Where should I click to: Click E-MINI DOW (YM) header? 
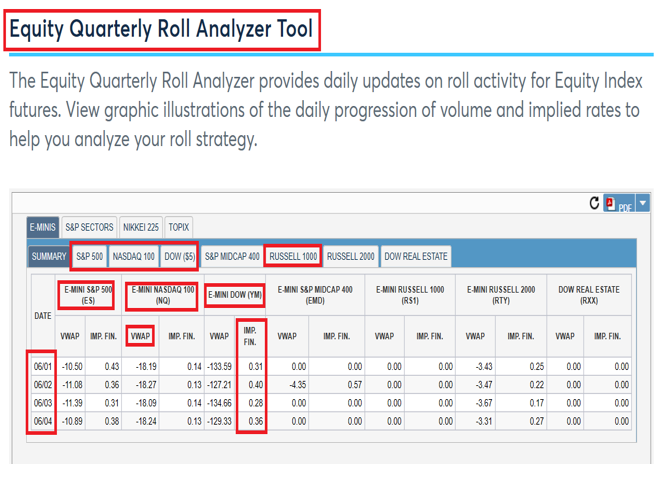(235, 295)
